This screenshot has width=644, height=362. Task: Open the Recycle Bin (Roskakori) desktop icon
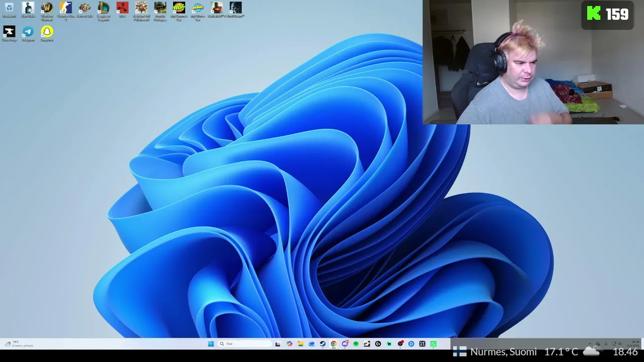click(x=9, y=10)
